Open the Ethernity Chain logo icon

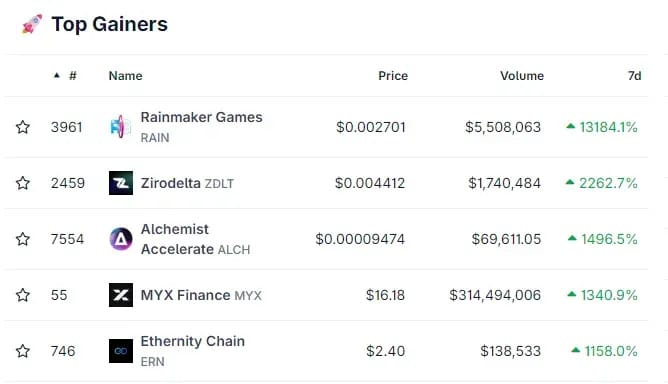coord(121,351)
